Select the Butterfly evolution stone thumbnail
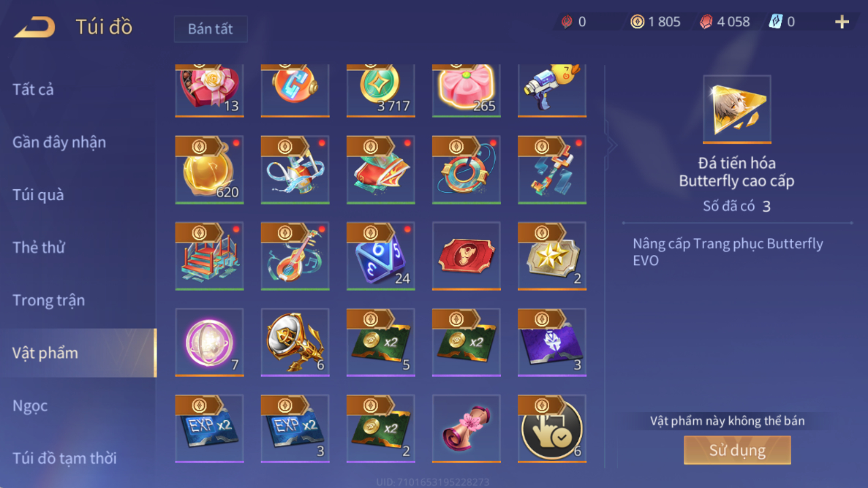Screen dimensions: 868x488 (737, 109)
